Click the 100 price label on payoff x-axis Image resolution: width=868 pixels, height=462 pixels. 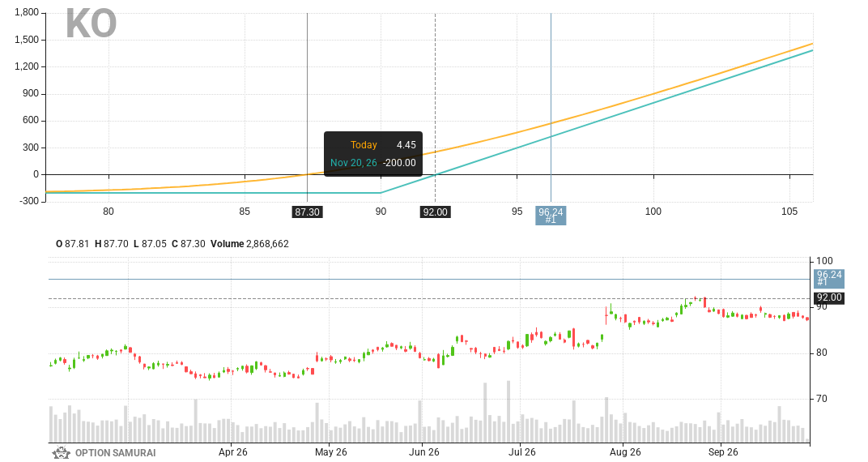pyautogui.click(x=653, y=212)
